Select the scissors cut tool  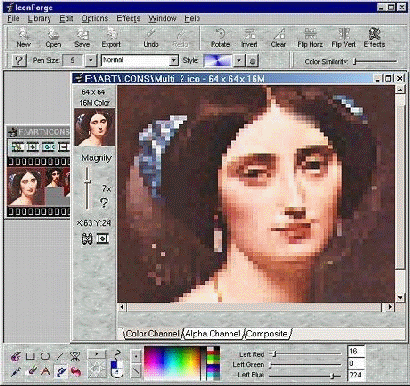(x=75, y=357)
